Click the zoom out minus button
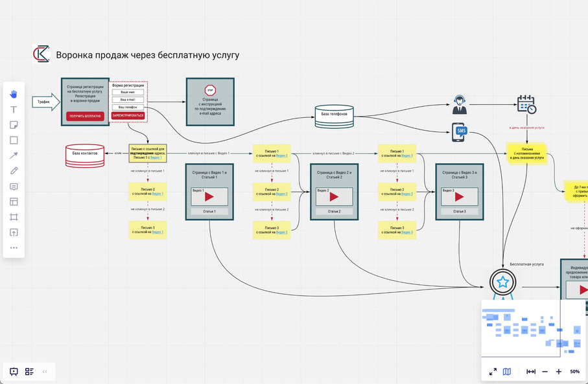This screenshot has height=384, width=588. (x=545, y=372)
